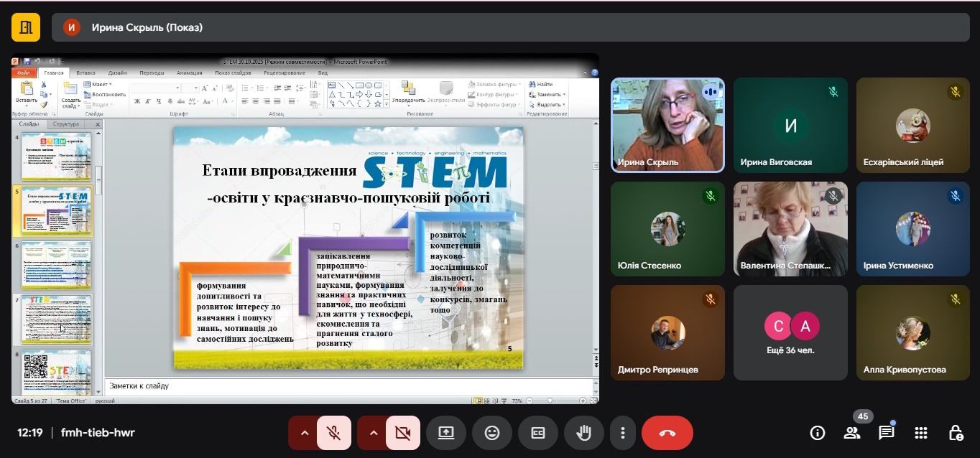Image resolution: width=980 pixels, height=458 pixels.
Task: Select slide 6 thumbnail in panel
Action: click(x=56, y=265)
